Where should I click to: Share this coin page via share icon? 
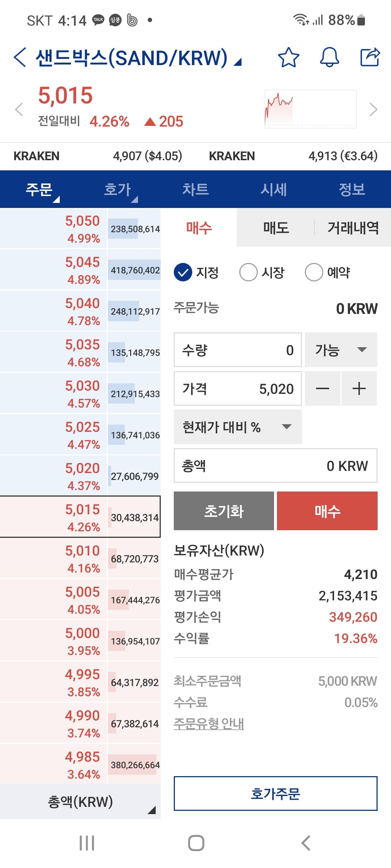370,57
